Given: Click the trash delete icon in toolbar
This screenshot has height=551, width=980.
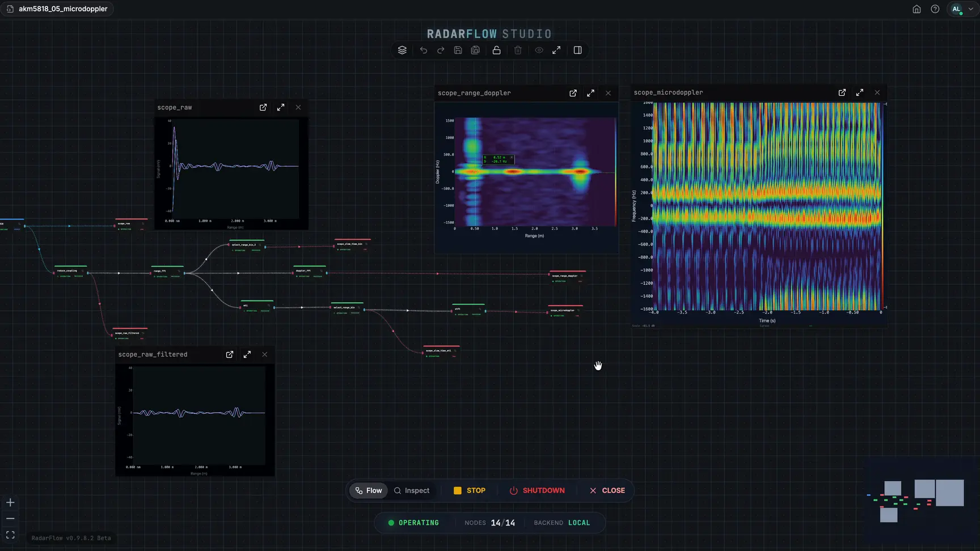Looking at the screenshot, I should [x=518, y=50].
